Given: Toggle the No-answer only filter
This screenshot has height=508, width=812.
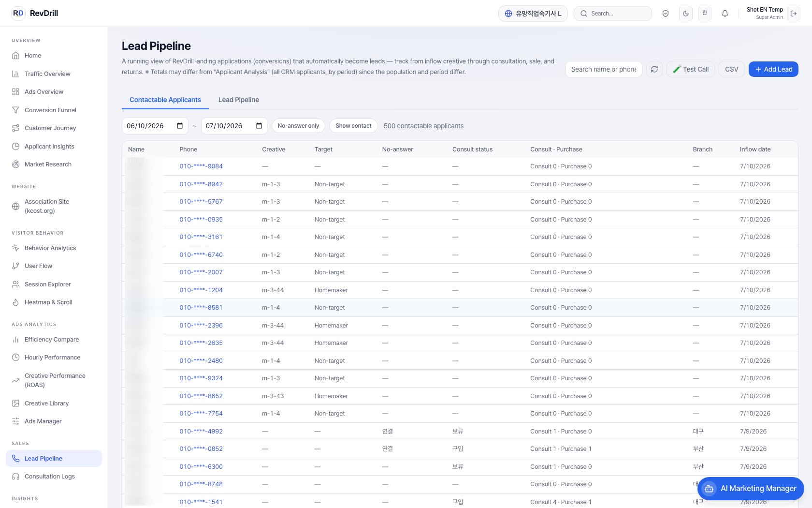Looking at the screenshot, I should (x=298, y=126).
